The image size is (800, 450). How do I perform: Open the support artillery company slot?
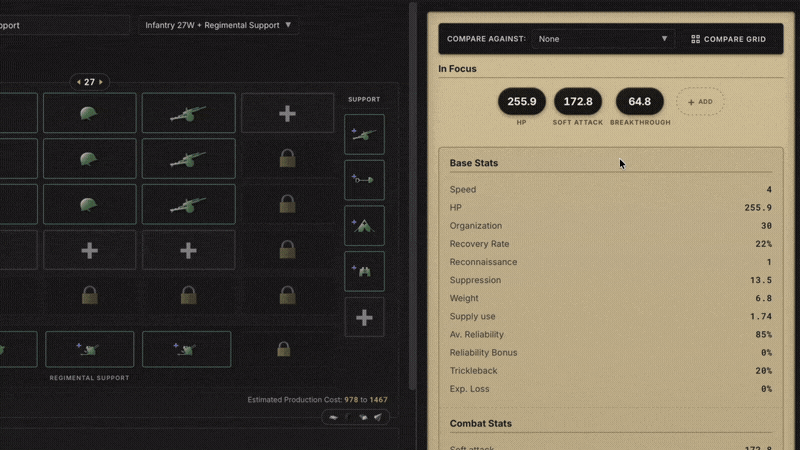(364, 134)
